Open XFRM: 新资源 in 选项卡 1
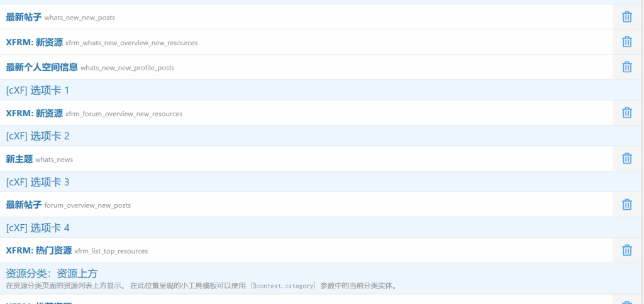The height and width of the screenshot is (304, 644). 34,113
